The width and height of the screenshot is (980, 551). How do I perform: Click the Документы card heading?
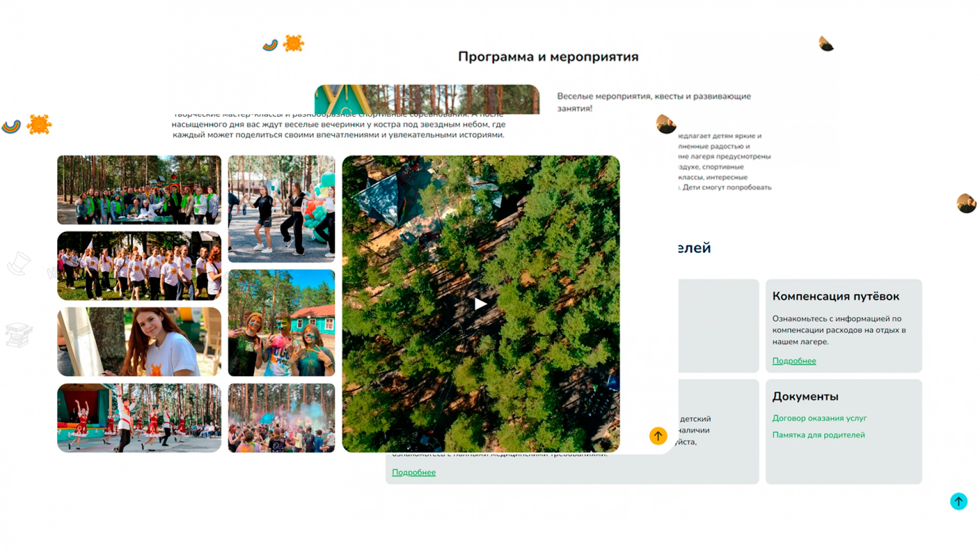coord(805,396)
